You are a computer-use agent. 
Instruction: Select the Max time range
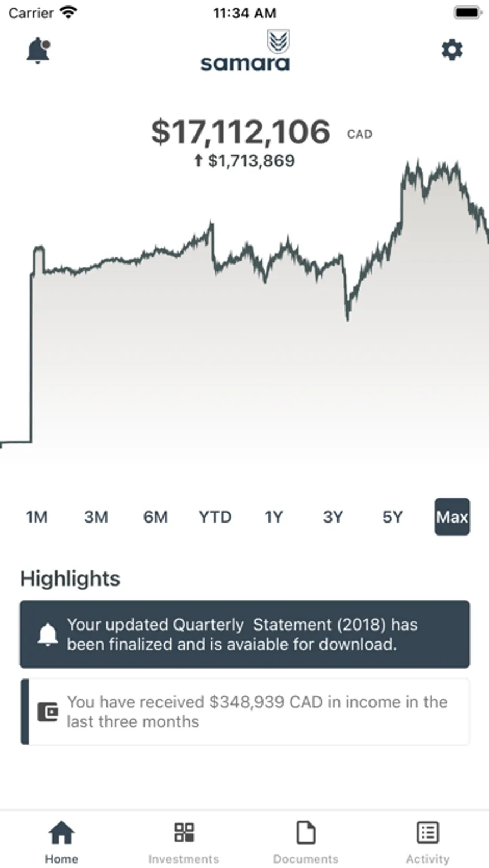[452, 517]
